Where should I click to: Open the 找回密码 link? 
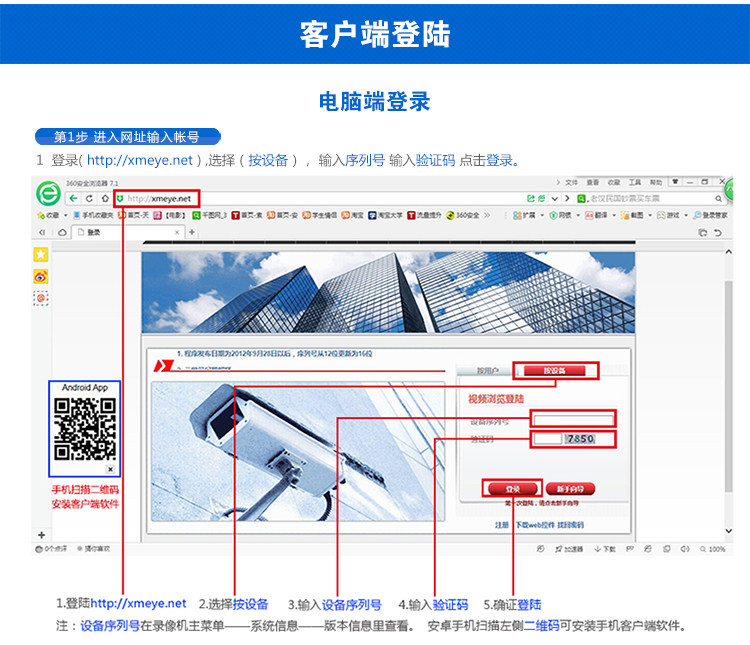coord(571,525)
